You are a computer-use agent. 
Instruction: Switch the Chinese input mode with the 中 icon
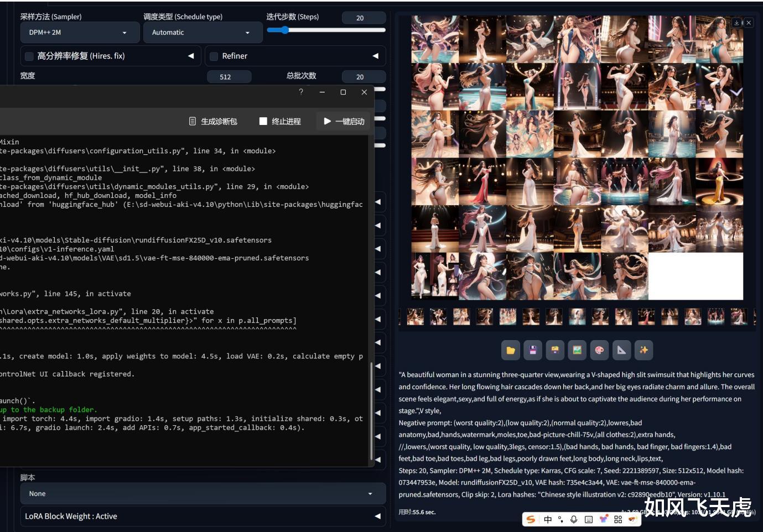click(x=548, y=519)
